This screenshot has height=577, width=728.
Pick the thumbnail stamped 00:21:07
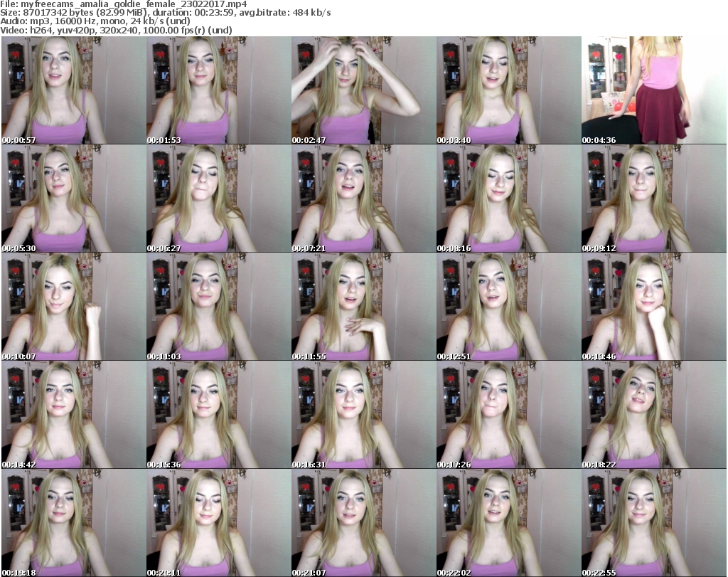[363, 523]
